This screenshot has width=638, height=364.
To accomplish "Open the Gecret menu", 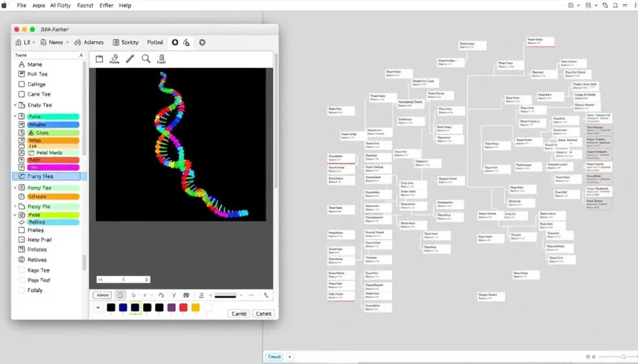I will click(x=85, y=5).
